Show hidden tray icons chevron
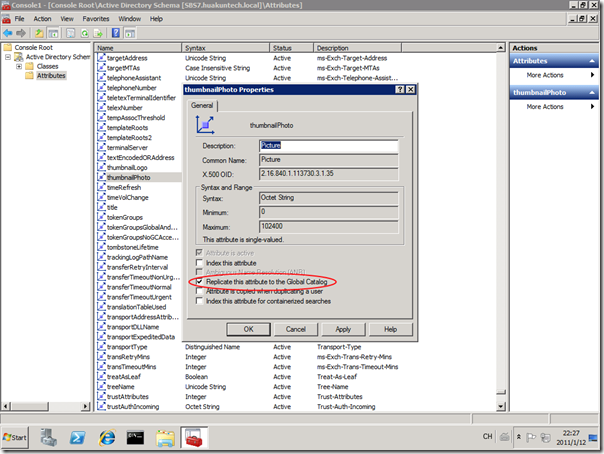The width and height of the screenshot is (604, 454). coord(519,437)
